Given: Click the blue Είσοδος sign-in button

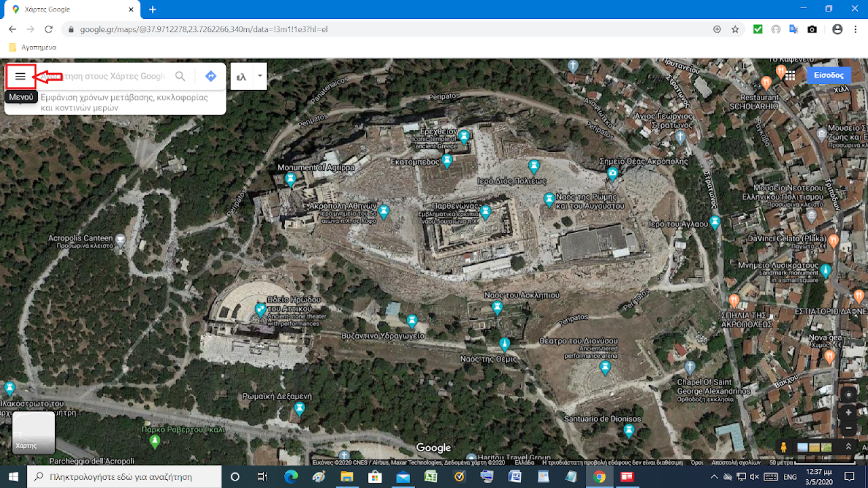Looking at the screenshot, I should click(x=829, y=75).
